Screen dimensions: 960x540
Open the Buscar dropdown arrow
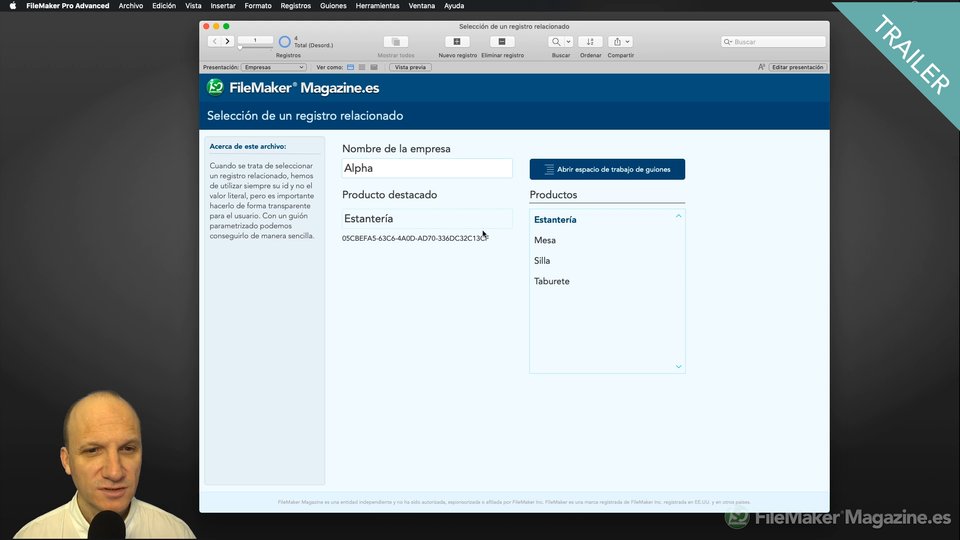(x=568, y=42)
